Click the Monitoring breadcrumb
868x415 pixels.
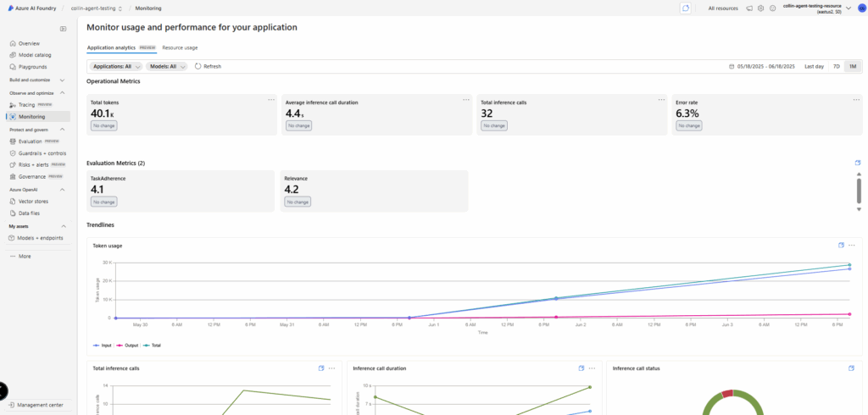148,8
